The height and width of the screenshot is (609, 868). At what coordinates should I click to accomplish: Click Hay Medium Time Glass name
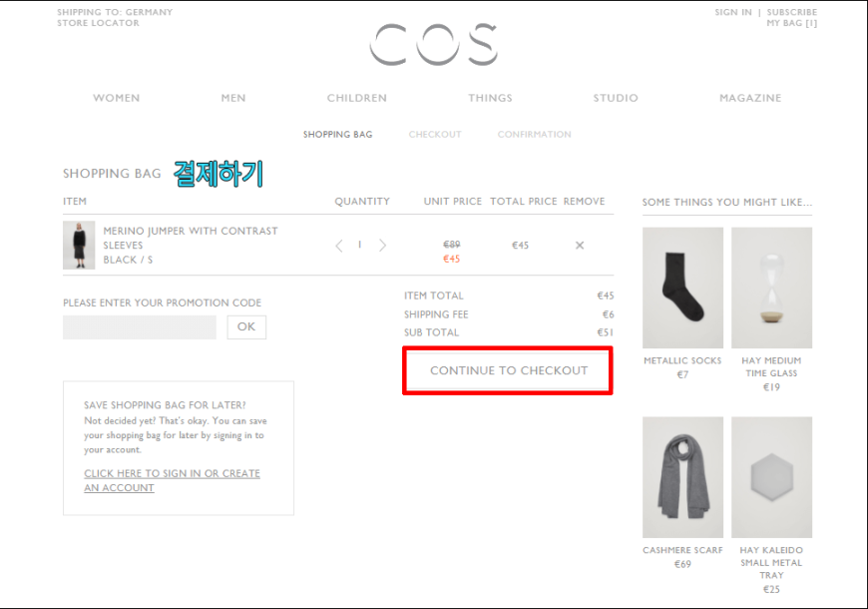point(771,366)
